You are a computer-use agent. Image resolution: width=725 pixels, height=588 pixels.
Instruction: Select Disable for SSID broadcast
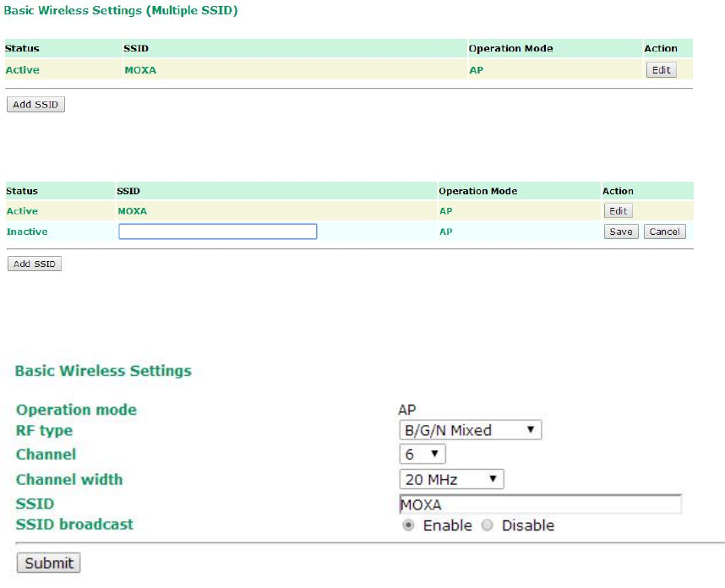pyautogui.click(x=488, y=525)
